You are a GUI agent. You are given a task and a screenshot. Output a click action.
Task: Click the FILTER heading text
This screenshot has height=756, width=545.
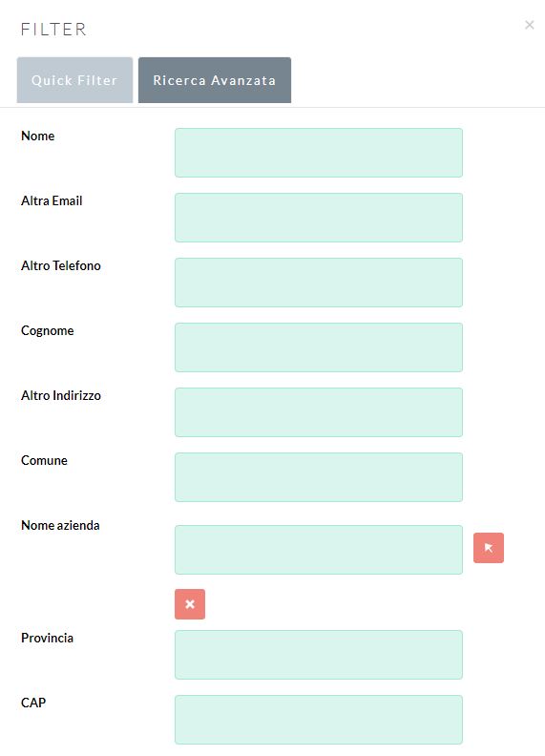(53, 30)
